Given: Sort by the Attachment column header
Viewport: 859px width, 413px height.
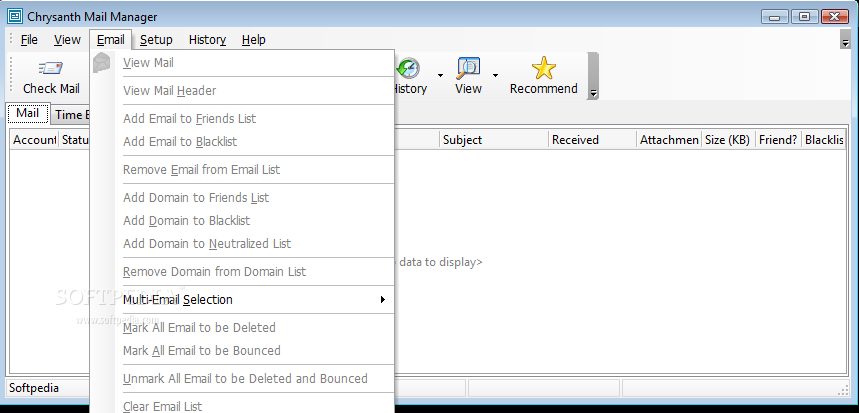Looking at the screenshot, I should (x=669, y=140).
